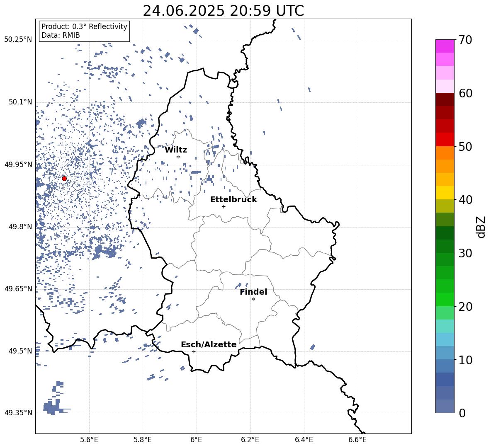This screenshot has width=491, height=448.
Task: Click the 6.6°E longitude label
Action: pyautogui.click(x=357, y=440)
